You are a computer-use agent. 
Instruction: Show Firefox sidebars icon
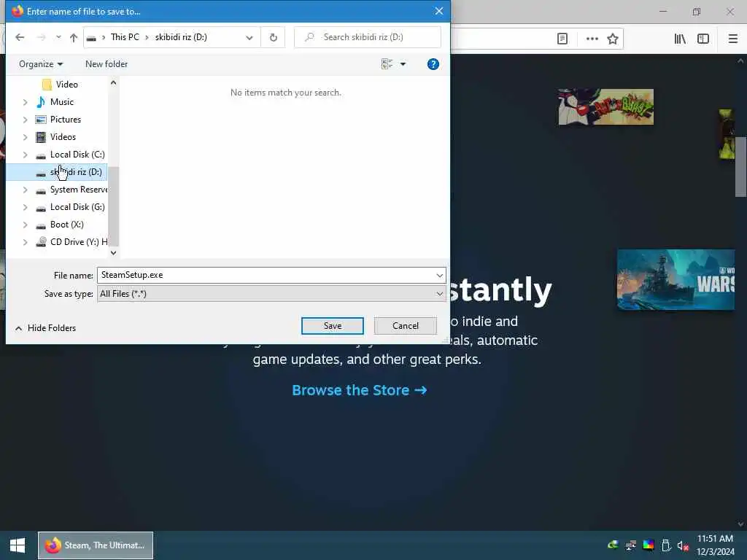click(x=703, y=39)
